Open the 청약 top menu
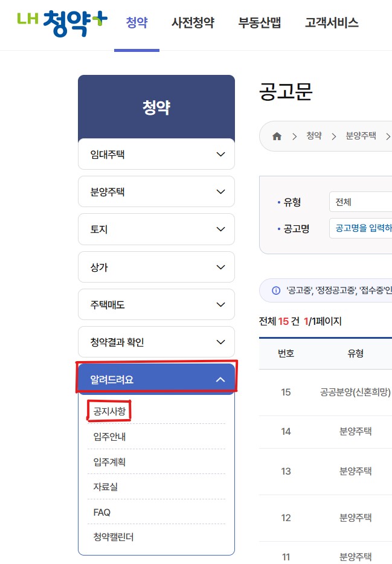This screenshot has width=392, height=564. [x=137, y=23]
